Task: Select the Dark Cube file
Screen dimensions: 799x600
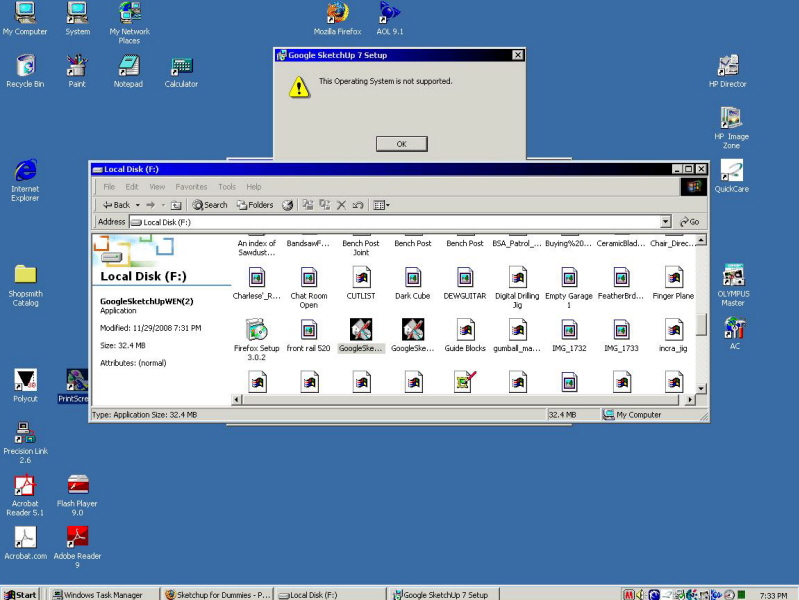Action: tap(413, 283)
